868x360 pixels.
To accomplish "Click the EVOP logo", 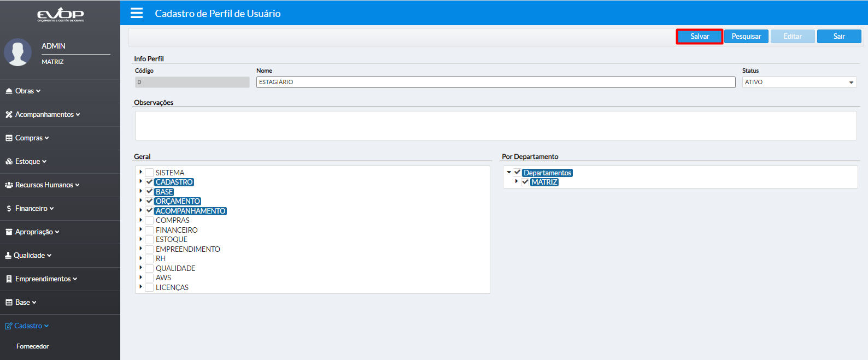I will pos(60,15).
